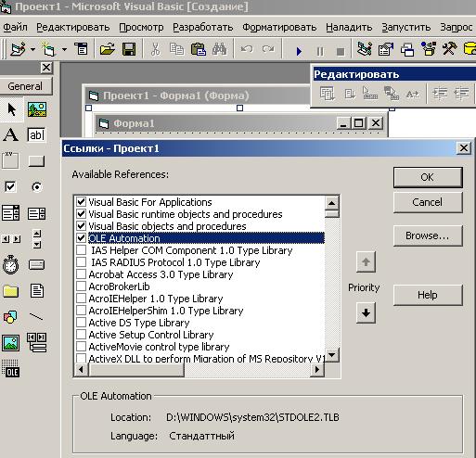Click the references list scroll up arrow
This screenshot has height=458, width=476.
point(331,203)
